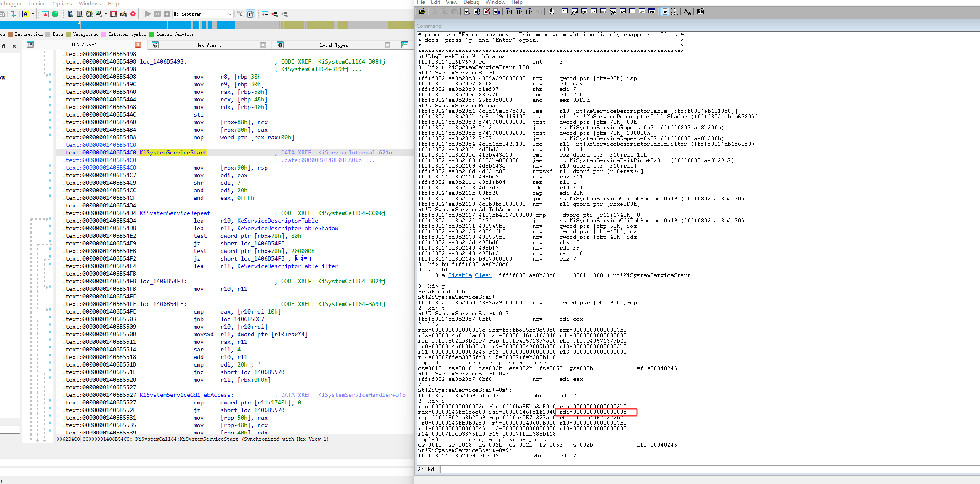980x484 pixels.
Task: Expand arrow next to the green grid icon
Action: click(106, 14)
